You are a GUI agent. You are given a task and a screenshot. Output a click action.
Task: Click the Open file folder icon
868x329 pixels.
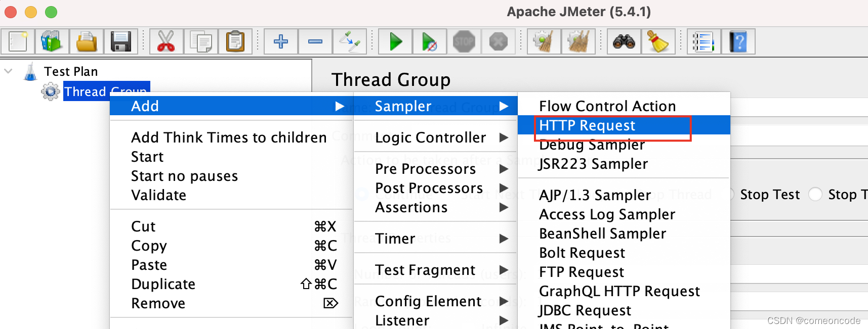coord(87,41)
